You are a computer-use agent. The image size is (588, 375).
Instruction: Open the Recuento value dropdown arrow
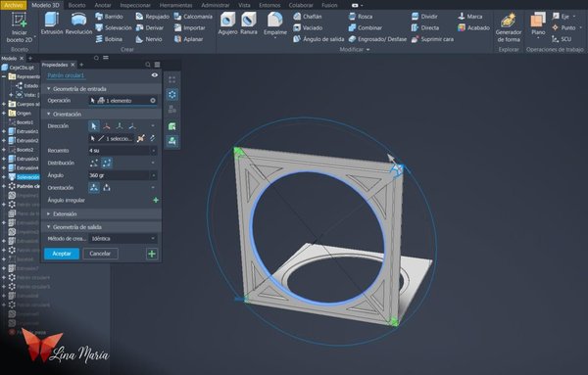154,151
